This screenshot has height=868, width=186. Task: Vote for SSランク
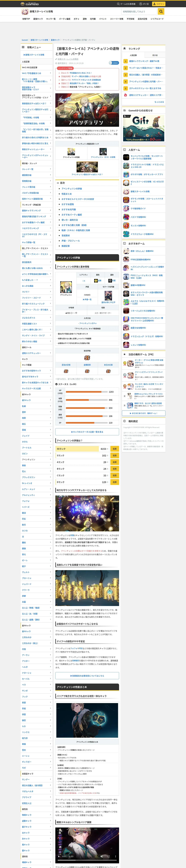point(114,449)
